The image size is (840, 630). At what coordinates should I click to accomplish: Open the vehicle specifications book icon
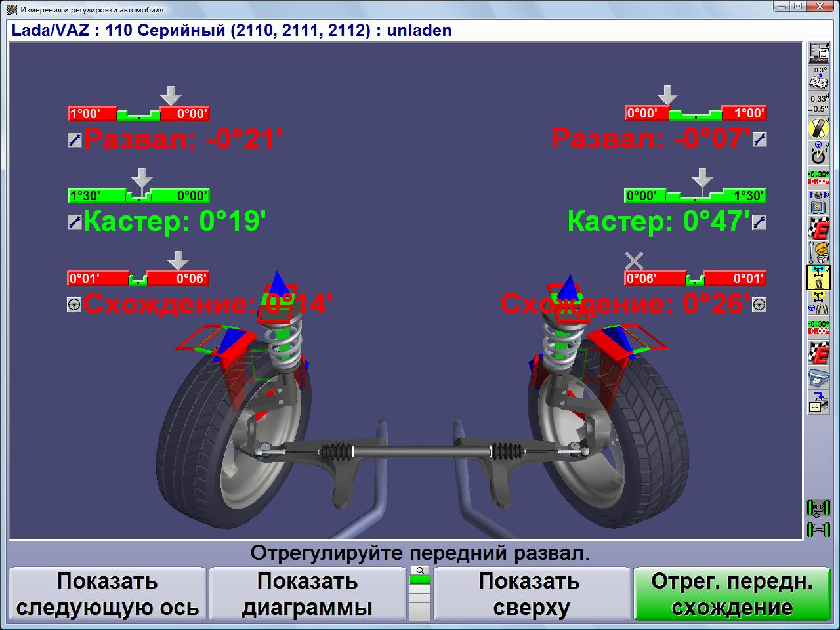(818, 78)
